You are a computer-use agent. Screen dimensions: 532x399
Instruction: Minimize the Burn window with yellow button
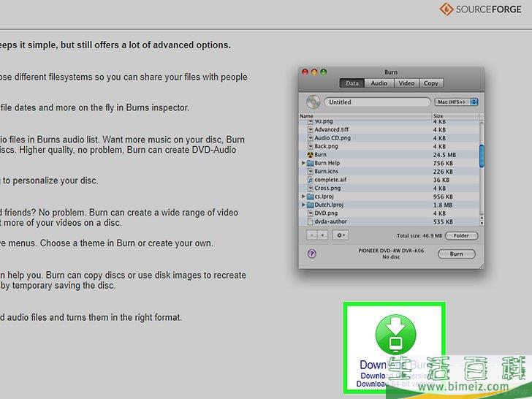tap(314, 72)
